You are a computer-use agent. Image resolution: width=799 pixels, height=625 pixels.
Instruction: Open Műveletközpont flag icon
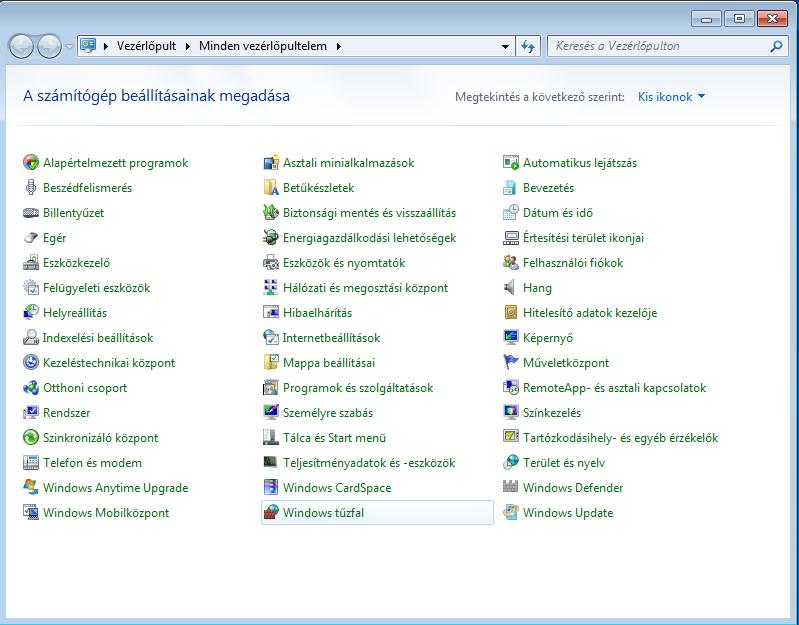[510, 362]
